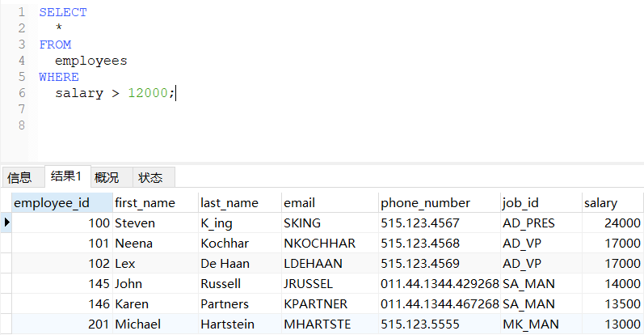Select the salary column header
The width and height of the screenshot is (644, 335).
click(x=601, y=202)
